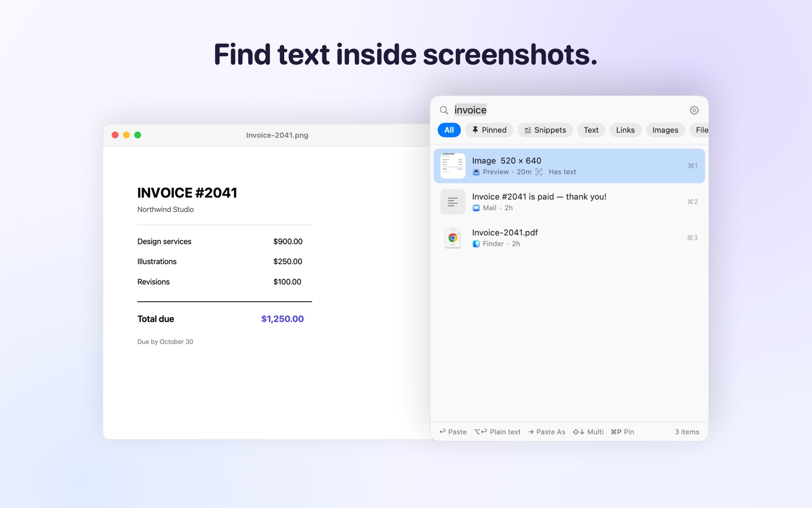Select the All filter tab
The width and height of the screenshot is (812, 508).
point(449,130)
